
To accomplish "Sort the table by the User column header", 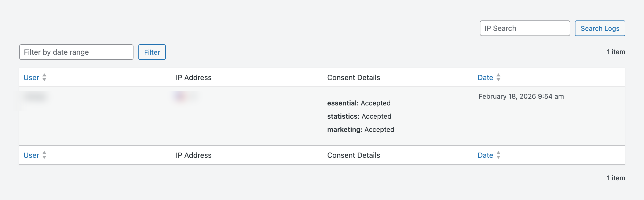I will point(31,77).
